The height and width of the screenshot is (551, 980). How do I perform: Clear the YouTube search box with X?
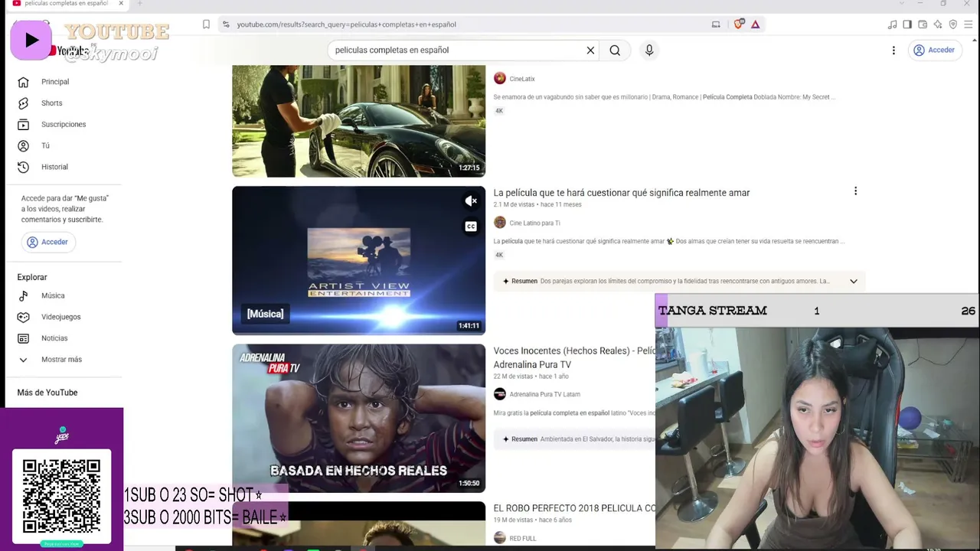coord(590,51)
